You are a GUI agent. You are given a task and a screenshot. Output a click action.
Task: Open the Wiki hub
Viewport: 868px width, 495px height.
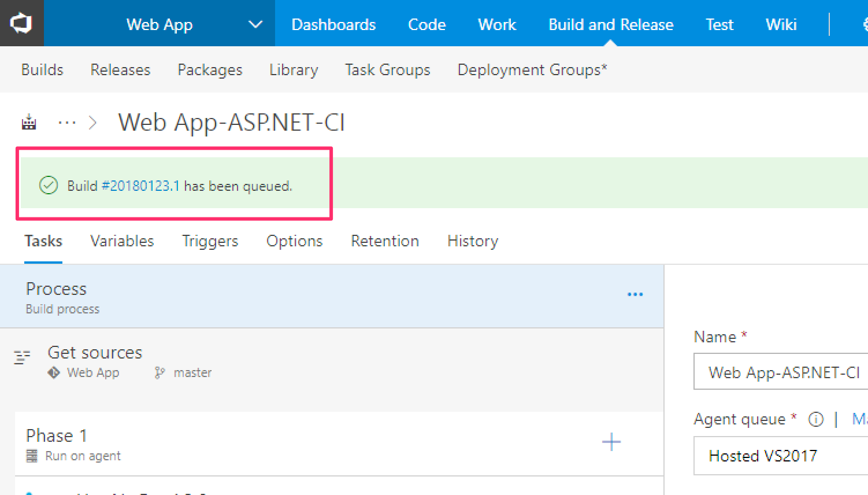click(x=781, y=24)
